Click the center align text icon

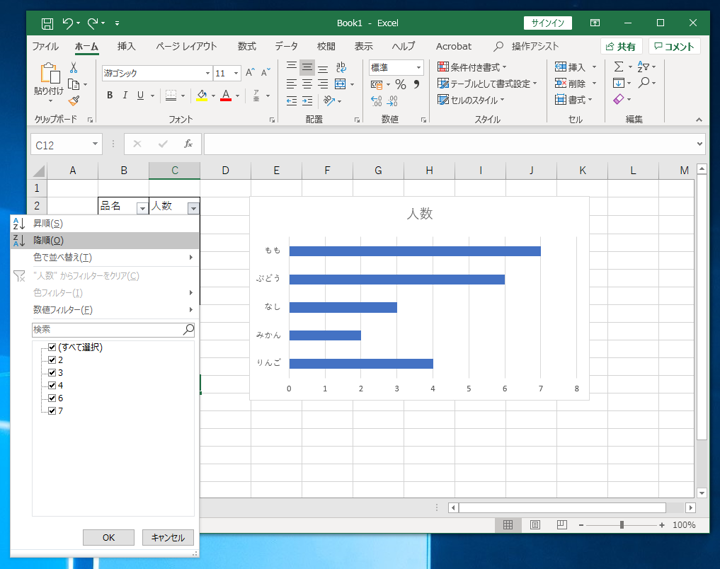point(307,84)
